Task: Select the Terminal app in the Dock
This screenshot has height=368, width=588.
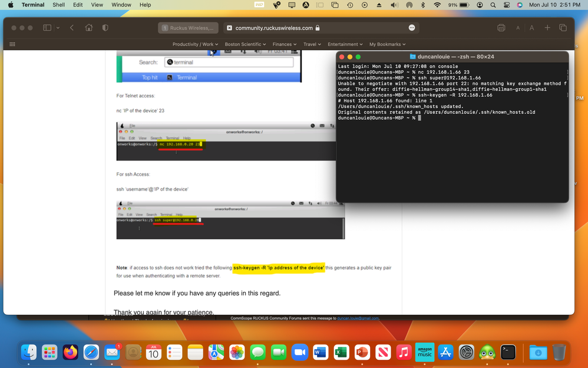Action: [508, 352]
